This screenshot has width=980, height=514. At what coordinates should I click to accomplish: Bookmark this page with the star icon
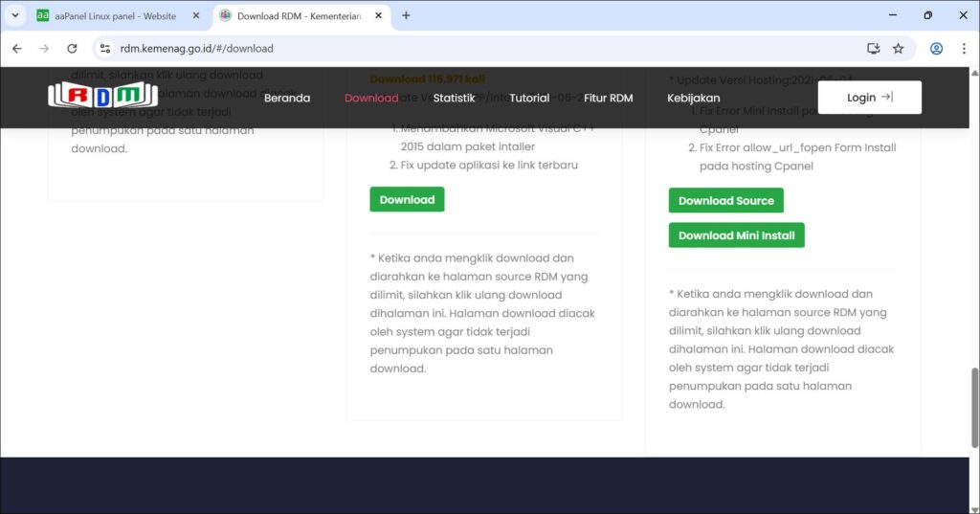coord(898,48)
